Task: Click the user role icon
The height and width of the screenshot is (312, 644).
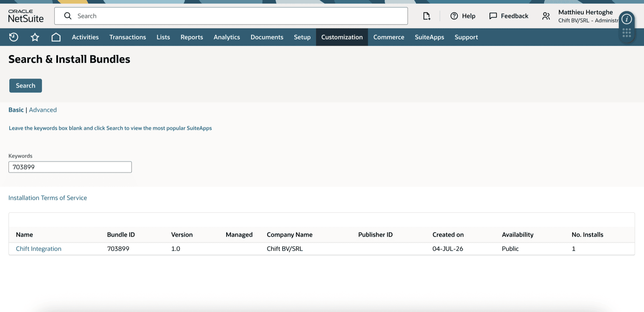Action: (546, 16)
